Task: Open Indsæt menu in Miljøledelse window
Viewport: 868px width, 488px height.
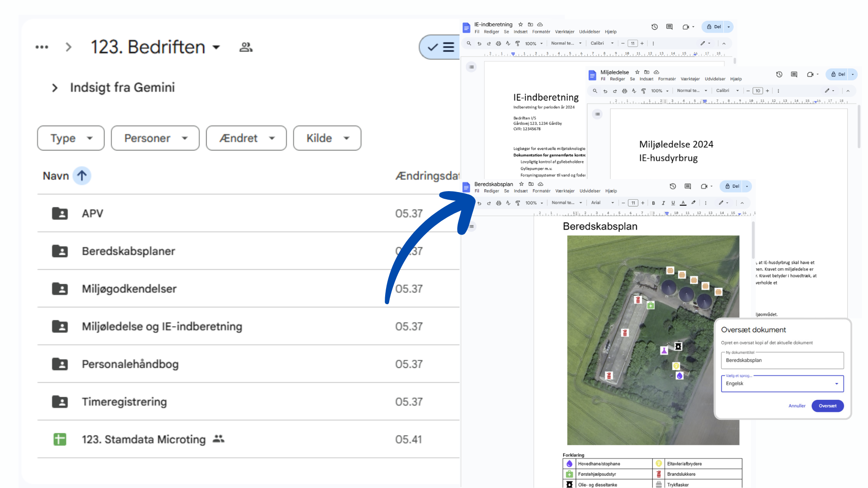Action: click(646, 79)
